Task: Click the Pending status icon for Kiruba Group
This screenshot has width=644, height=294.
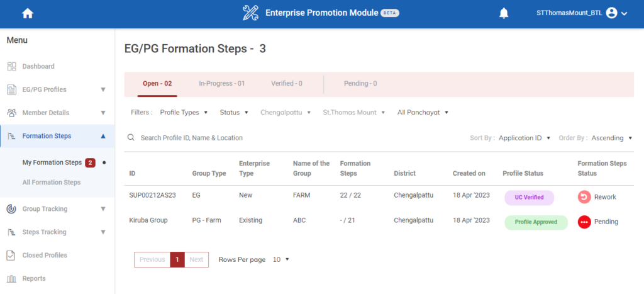Action: pyautogui.click(x=584, y=222)
